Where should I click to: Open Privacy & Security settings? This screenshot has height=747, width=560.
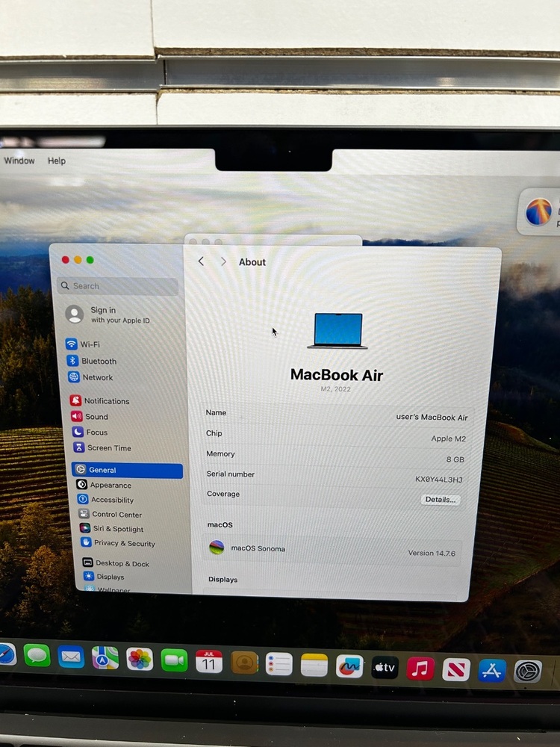tap(118, 542)
